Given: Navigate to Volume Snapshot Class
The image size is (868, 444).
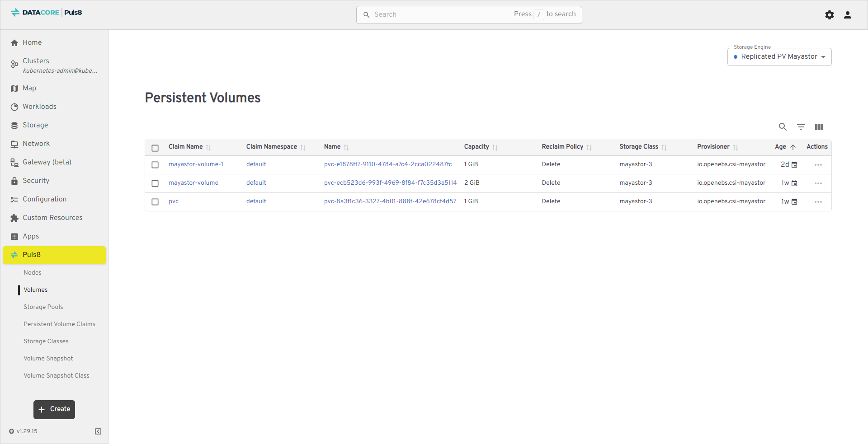Looking at the screenshot, I should [57, 376].
